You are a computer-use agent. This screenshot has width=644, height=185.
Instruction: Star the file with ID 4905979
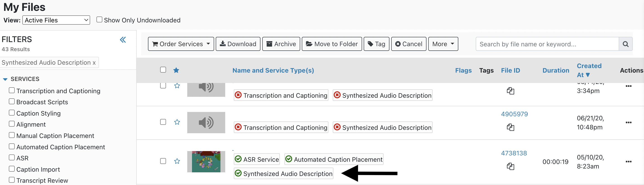pos(177,122)
